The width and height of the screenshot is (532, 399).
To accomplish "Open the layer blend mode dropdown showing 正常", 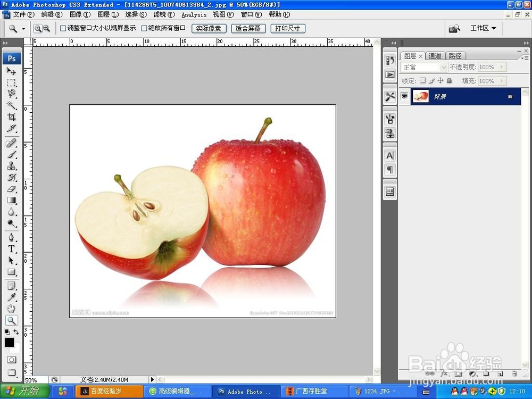I will tap(444, 66).
